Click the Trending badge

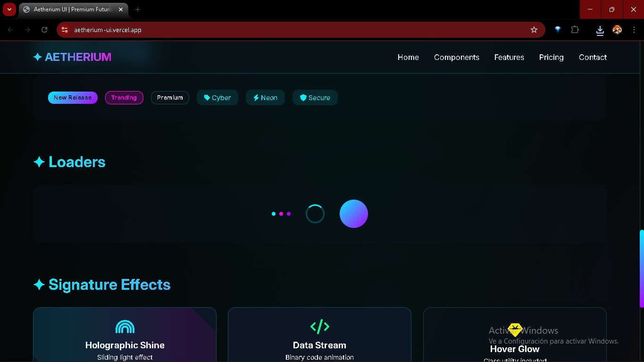pos(124,98)
